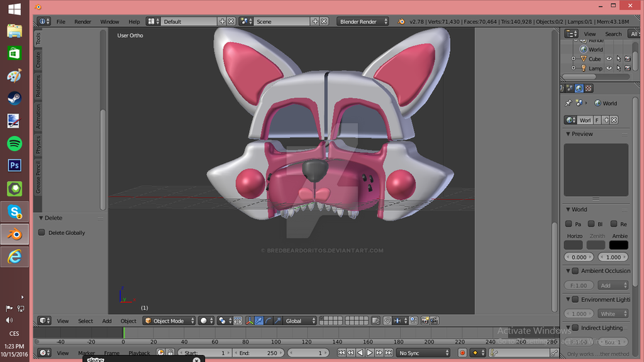Image resolution: width=644 pixels, height=362 pixels.
Task: Toggle restrict selection for Cube
Action: click(619, 59)
